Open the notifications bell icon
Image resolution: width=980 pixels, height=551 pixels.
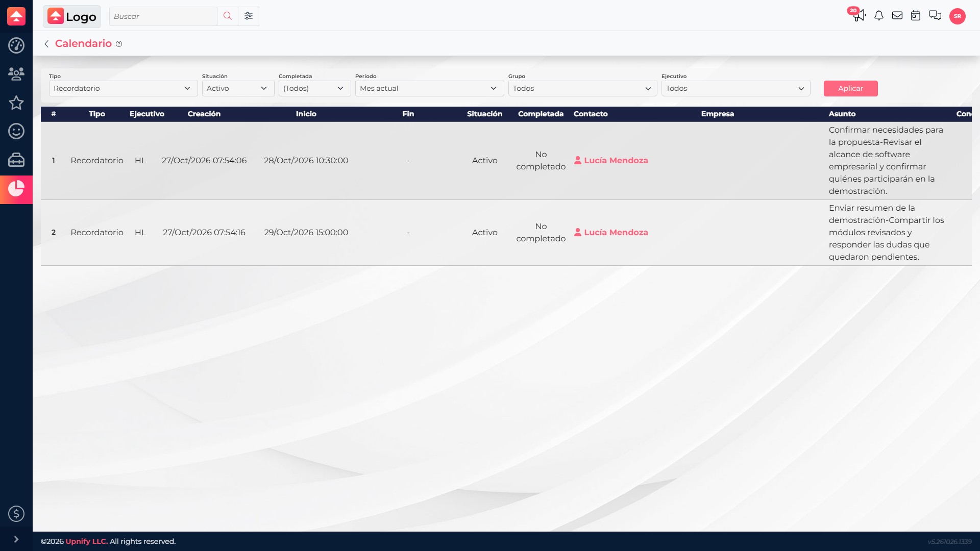click(879, 16)
